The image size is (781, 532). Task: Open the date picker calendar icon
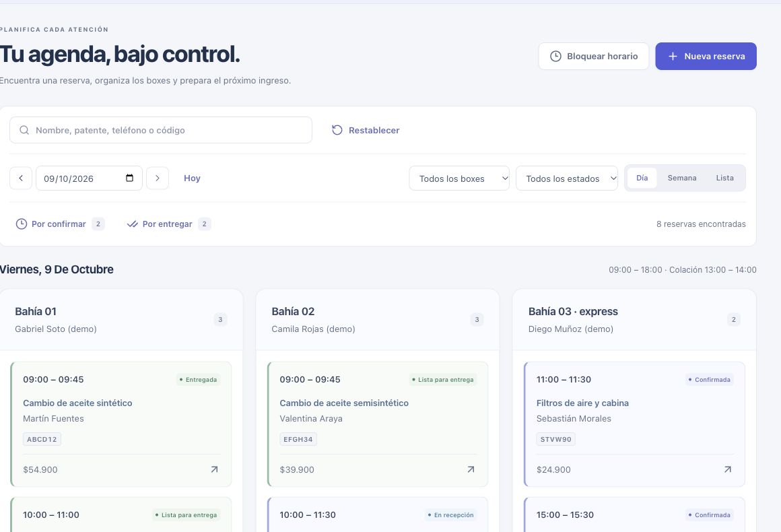pos(129,178)
